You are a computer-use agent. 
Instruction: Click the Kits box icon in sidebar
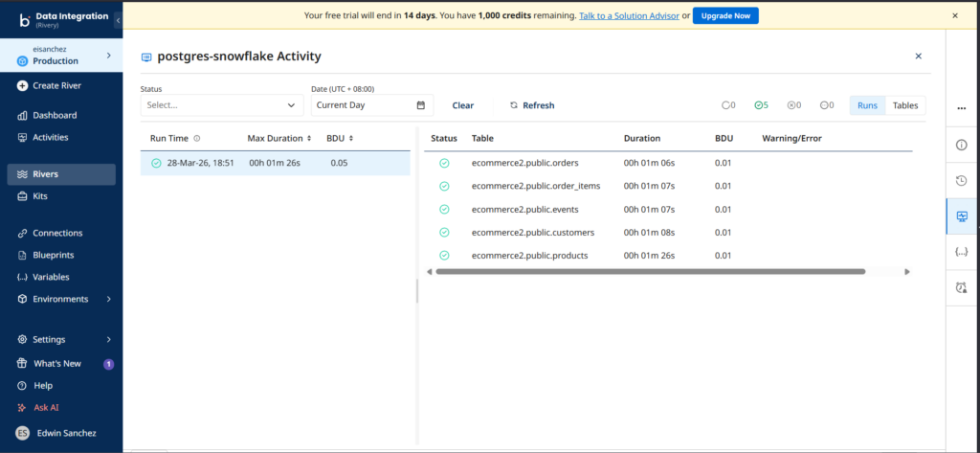(x=23, y=195)
